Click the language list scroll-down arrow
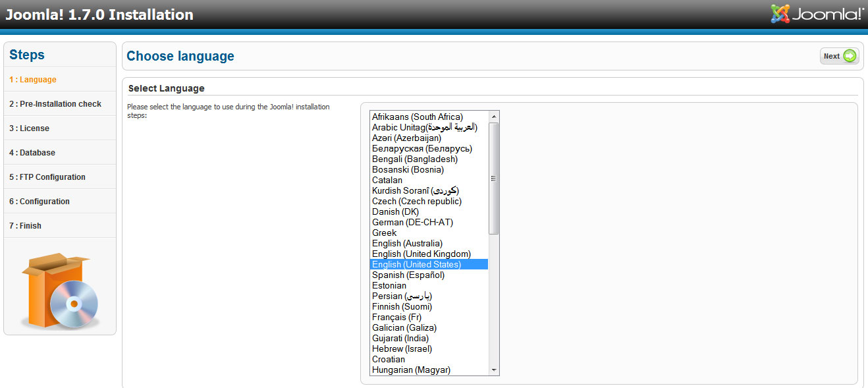The image size is (868, 388). click(494, 370)
